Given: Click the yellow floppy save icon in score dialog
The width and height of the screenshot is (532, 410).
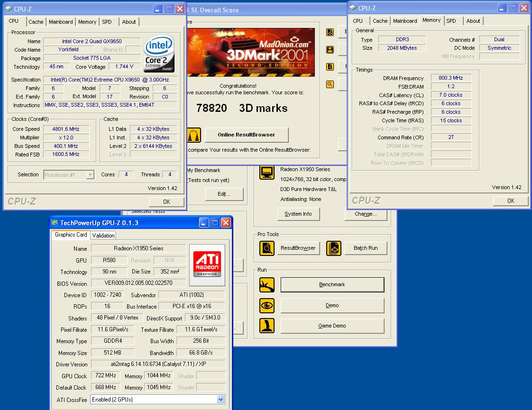Looking at the screenshot, I should [330, 50].
